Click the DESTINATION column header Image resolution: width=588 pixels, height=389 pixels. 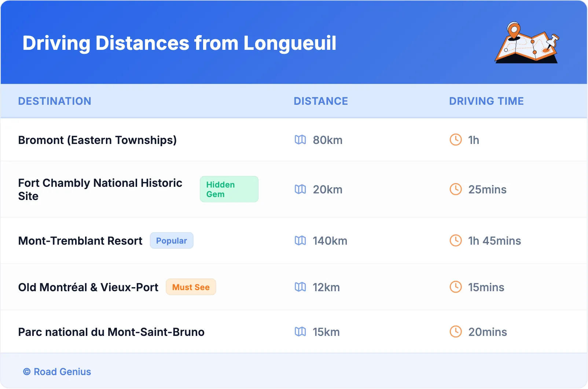(55, 101)
